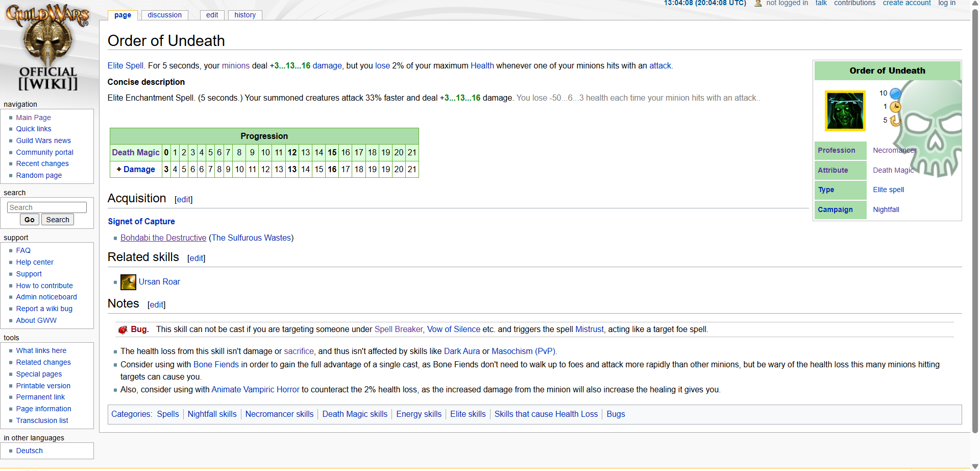Go to a Random page

click(x=39, y=175)
